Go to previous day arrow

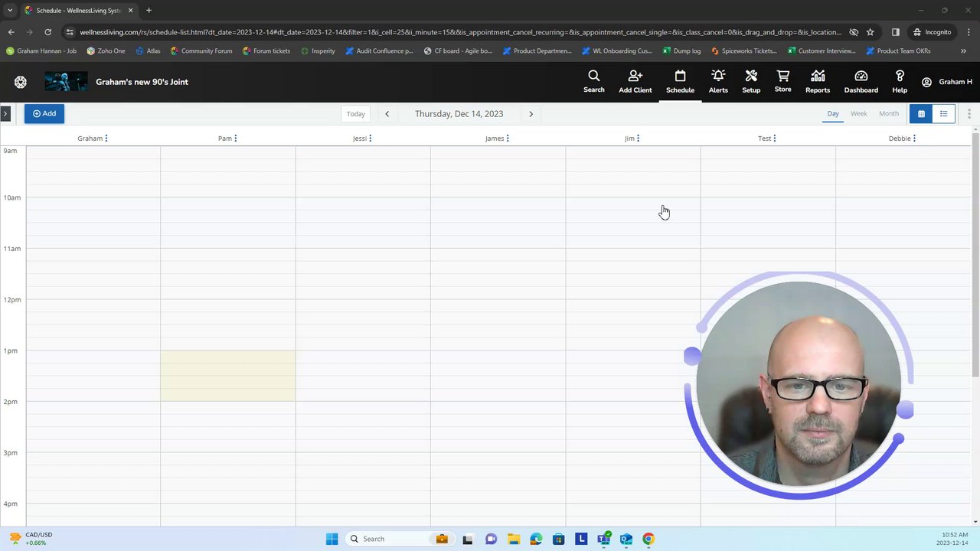(387, 114)
